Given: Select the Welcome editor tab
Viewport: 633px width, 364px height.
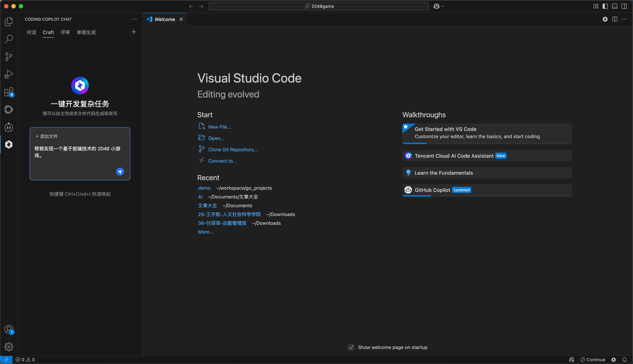Looking at the screenshot, I should point(164,19).
